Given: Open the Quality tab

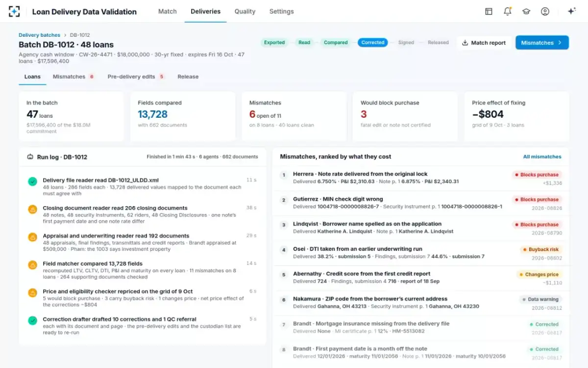Looking at the screenshot, I should (x=245, y=11).
